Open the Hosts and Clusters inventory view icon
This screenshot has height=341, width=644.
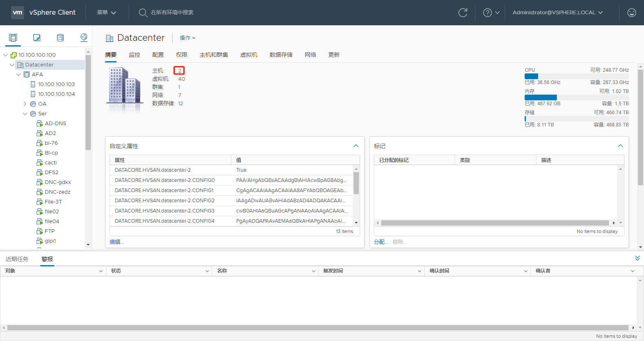pos(13,38)
